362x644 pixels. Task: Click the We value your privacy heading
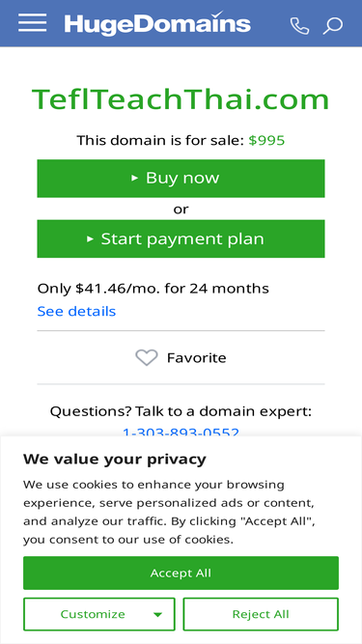point(115,460)
